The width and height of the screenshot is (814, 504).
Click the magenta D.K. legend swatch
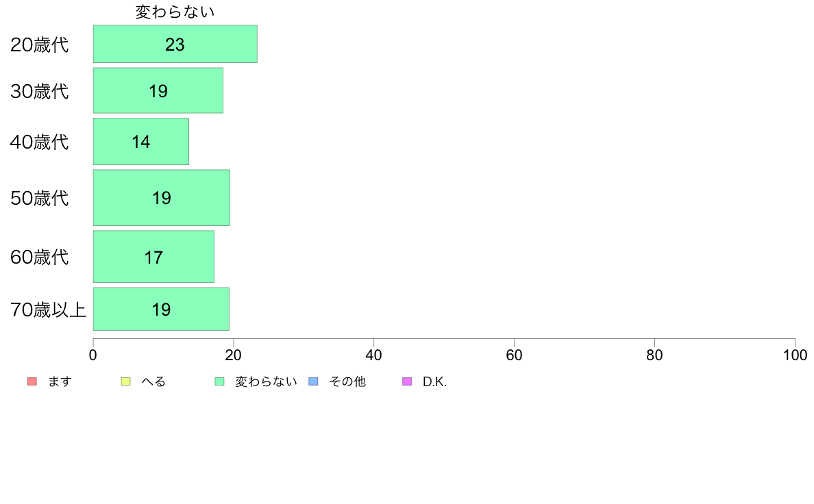click(407, 381)
